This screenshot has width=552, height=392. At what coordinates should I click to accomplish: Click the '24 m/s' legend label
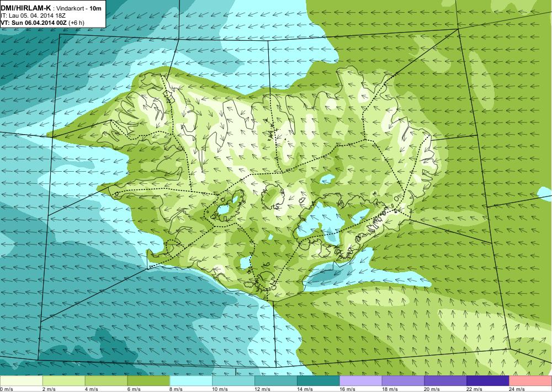[x=517, y=389]
